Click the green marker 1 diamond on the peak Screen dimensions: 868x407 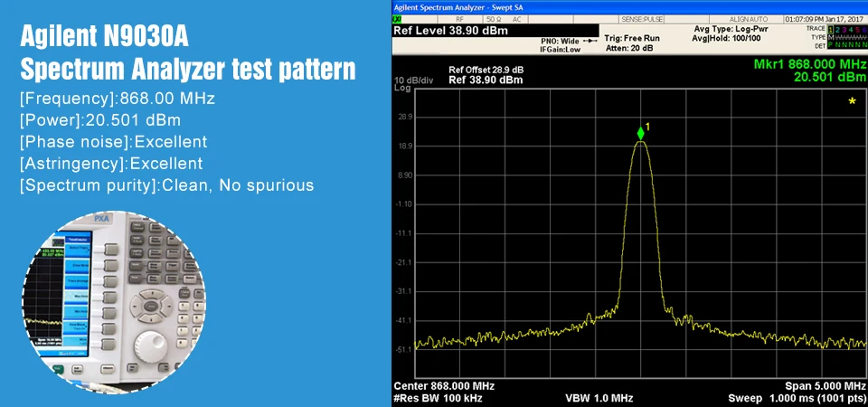click(x=640, y=134)
